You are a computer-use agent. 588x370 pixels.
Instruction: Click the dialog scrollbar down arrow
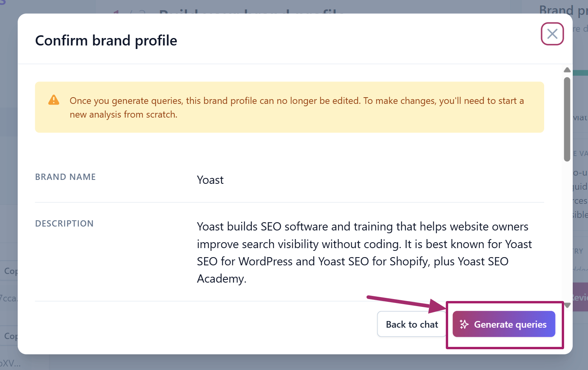567,305
